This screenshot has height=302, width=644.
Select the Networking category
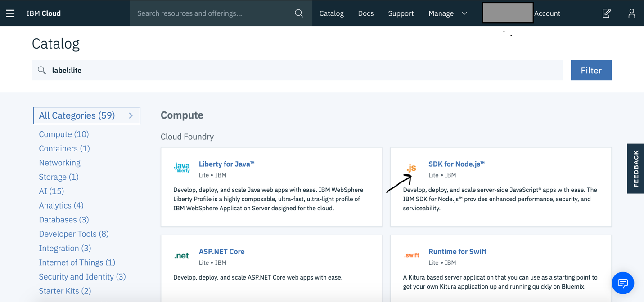(x=59, y=163)
